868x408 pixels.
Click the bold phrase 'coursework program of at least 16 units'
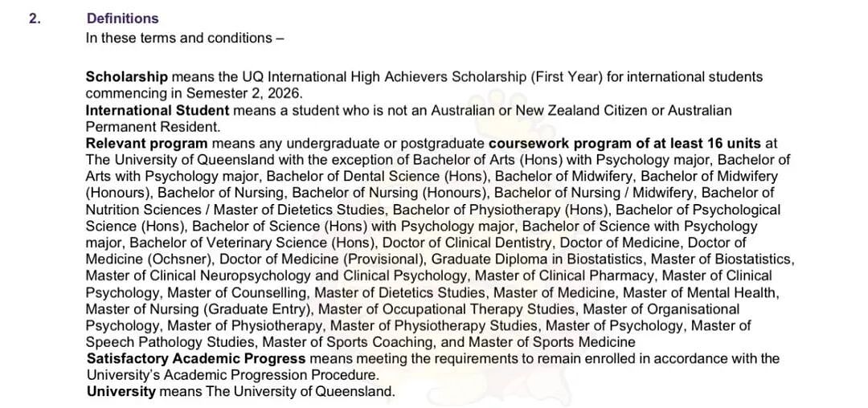coord(624,144)
